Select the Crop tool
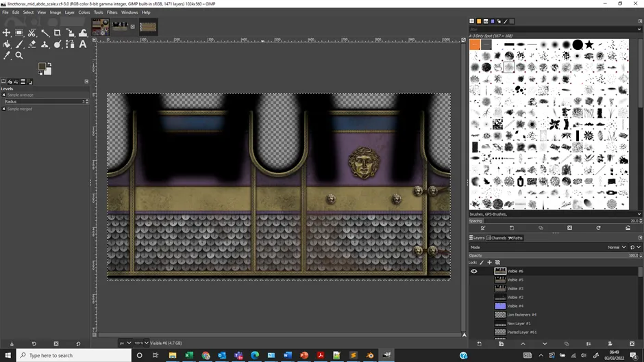Viewport: 644px width, 362px height. point(57,33)
